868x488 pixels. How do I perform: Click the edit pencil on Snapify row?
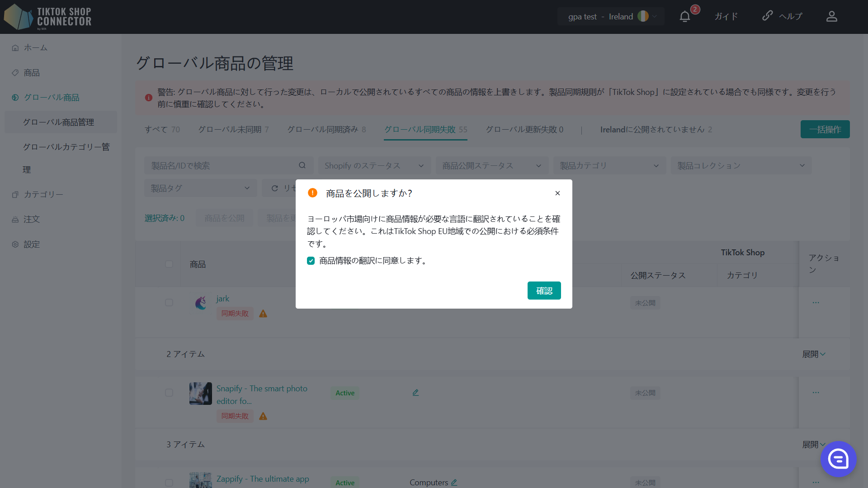click(x=415, y=393)
